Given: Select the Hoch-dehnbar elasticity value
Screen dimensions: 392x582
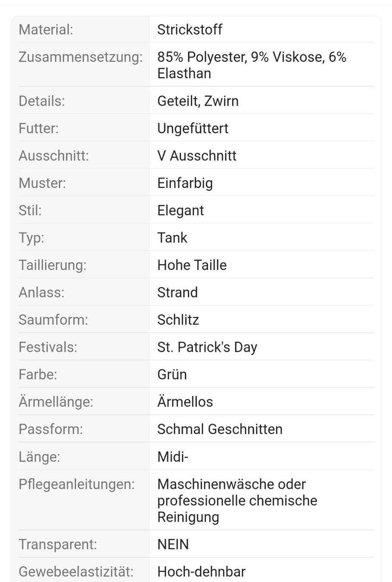Looking at the screenshot, I should 201,572.
